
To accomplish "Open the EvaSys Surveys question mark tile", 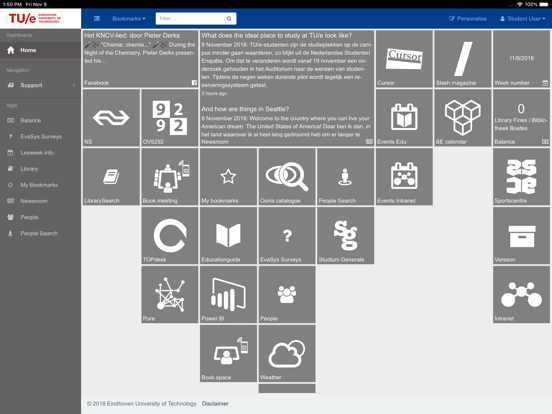I will (287, 236).
